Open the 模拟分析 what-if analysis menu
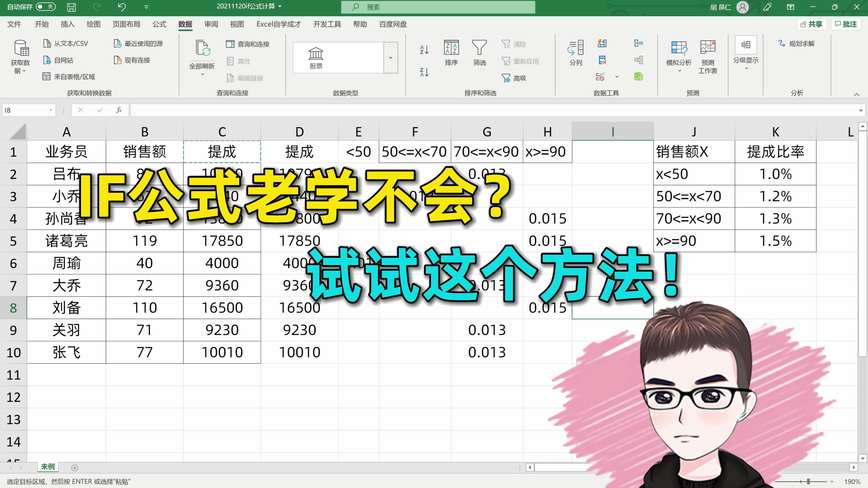 [679, 56]
